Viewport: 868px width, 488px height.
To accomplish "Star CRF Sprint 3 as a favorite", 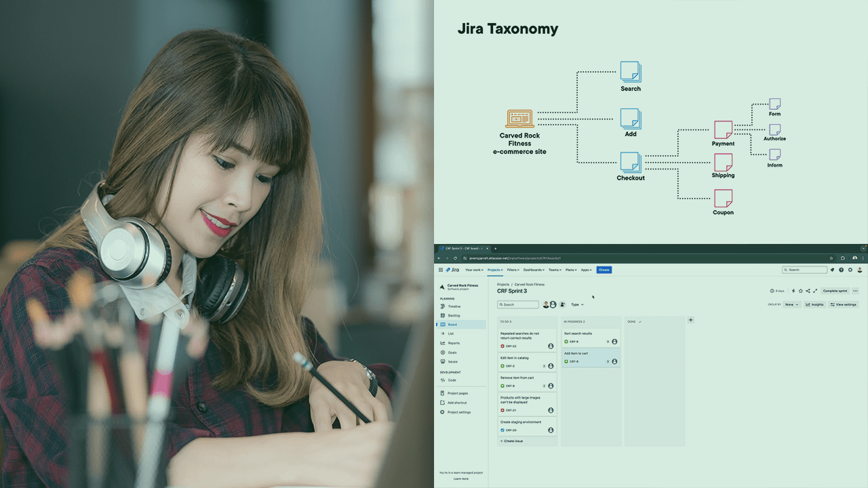I will click(801, 291).
